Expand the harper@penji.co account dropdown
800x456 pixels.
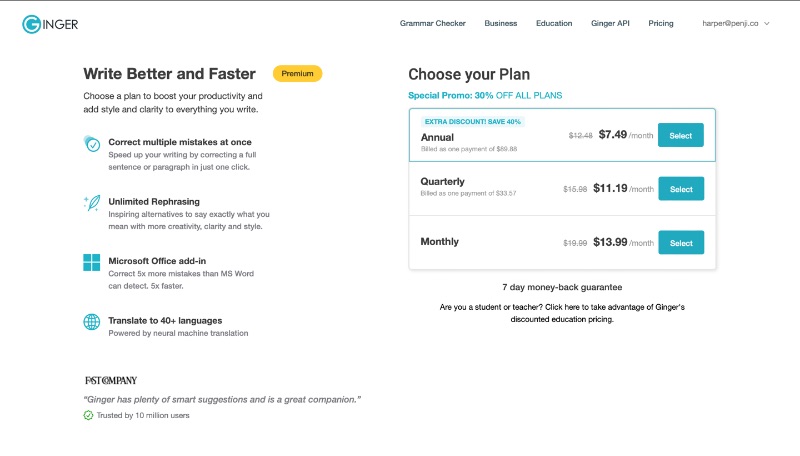pos(737,23)
